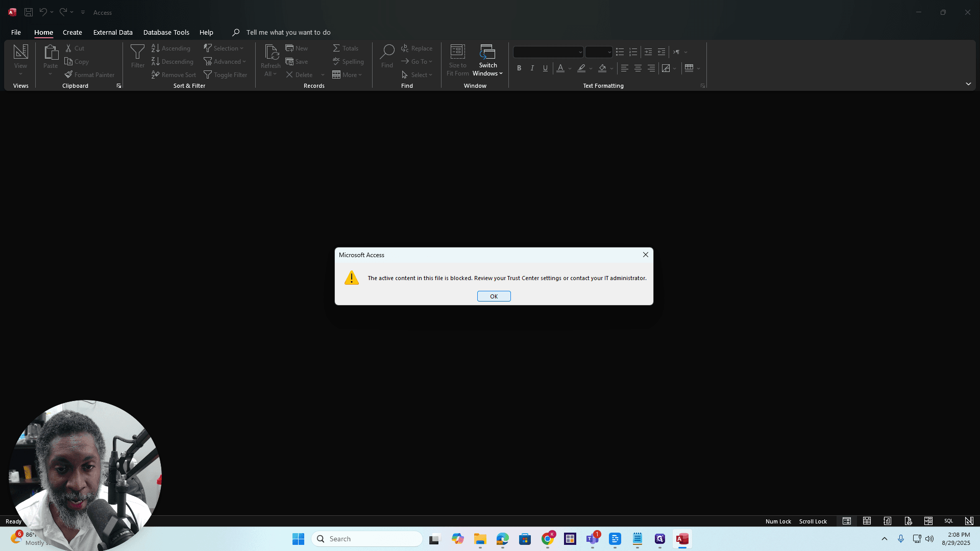Viewport: 980px width, 551px height.
Task: Click the Find magnifier icon
Action: pyautogui.click(x=387, y=52)
